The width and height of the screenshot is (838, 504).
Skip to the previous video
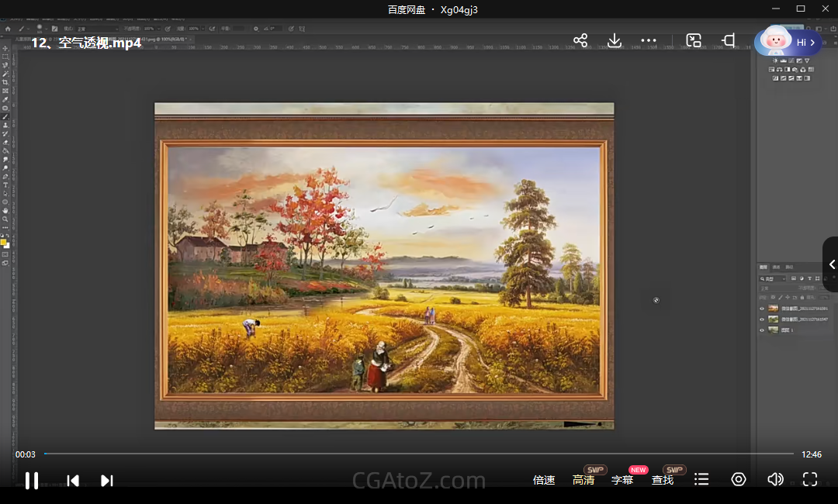(73, 481)
